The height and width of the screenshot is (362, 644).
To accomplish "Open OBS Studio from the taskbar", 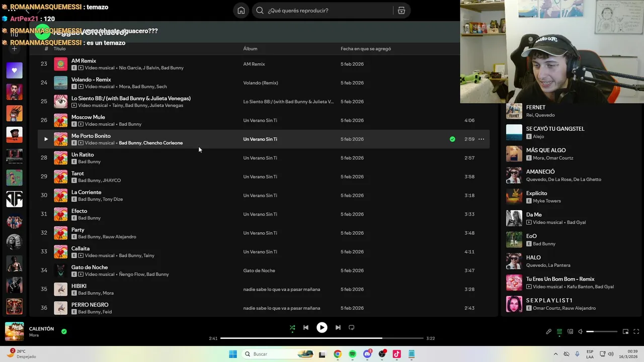I will [382, 354].
